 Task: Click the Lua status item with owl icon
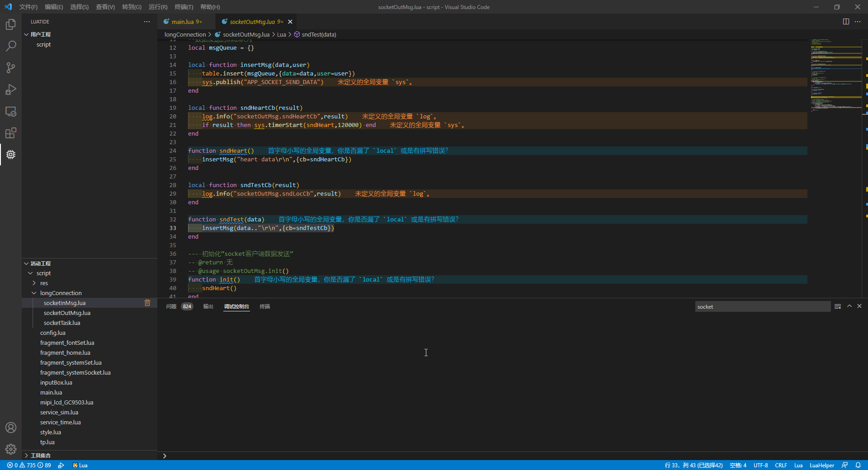tap(80, 465)
